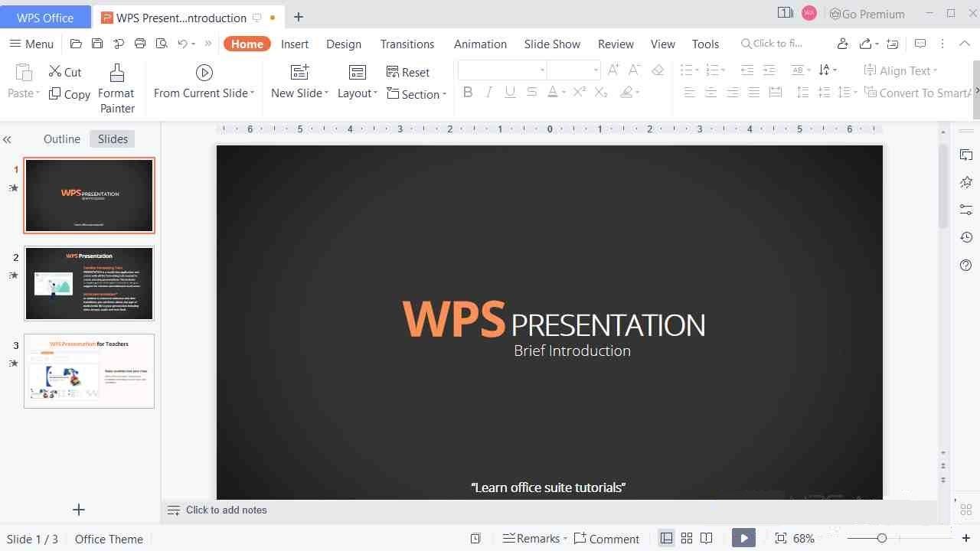Image resolution: width=980 pixels, height=551 pixels.
Task: Fit slide to current window
Action: pos(779,538)
